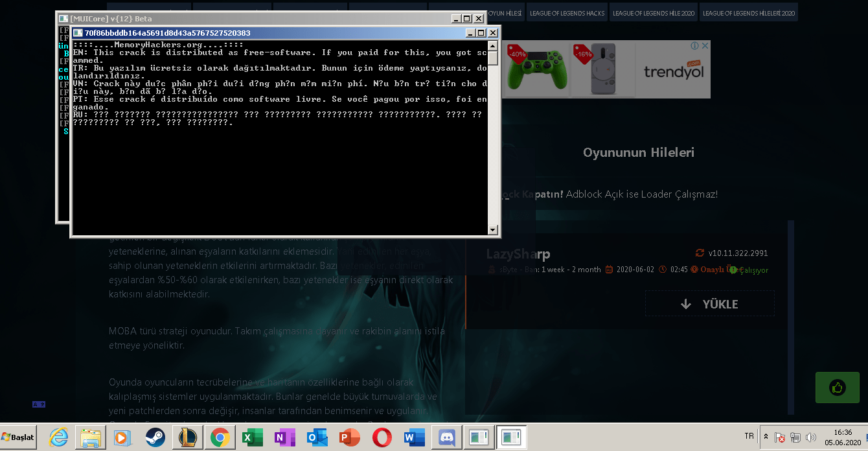Open the OYUN HİLESİ tag
Viewport: 868px width, 451px height.
(505, 12)
